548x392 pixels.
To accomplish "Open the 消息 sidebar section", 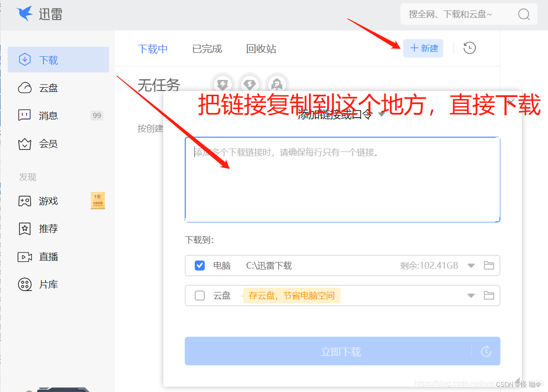I will tap(59, 115).
